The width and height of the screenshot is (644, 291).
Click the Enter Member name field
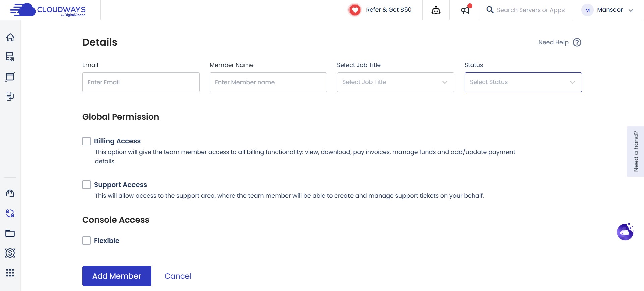[x=268, y=82]
